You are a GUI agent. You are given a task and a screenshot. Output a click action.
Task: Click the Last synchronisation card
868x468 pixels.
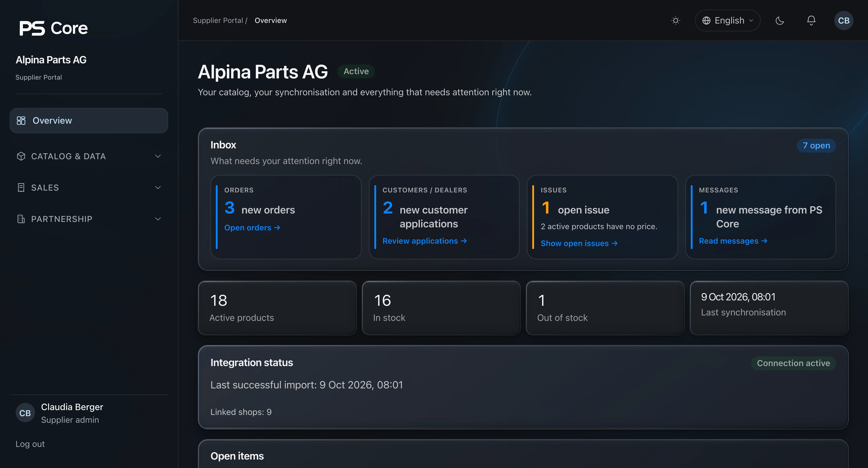[x=769, y=308]
